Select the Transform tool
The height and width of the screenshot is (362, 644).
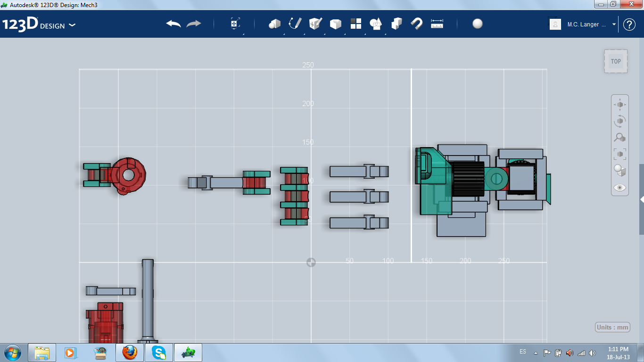tap(235, 24)
